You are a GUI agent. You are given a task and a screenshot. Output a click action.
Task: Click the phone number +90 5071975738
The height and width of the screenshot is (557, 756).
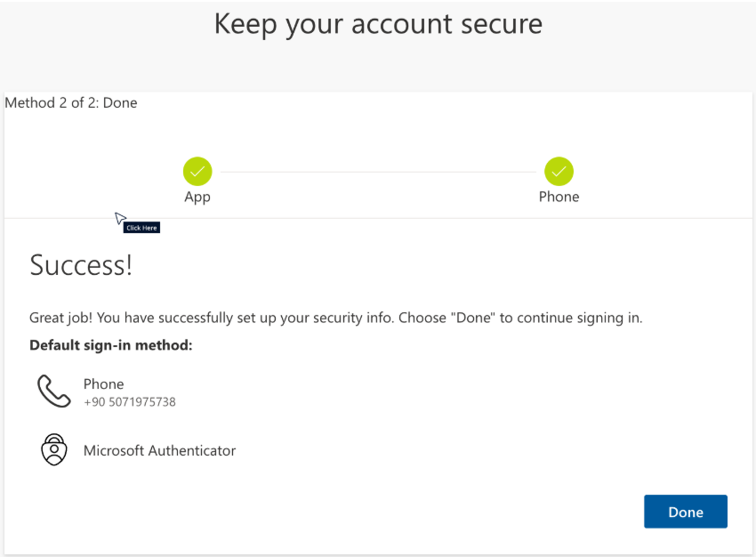tap(130, 402)
